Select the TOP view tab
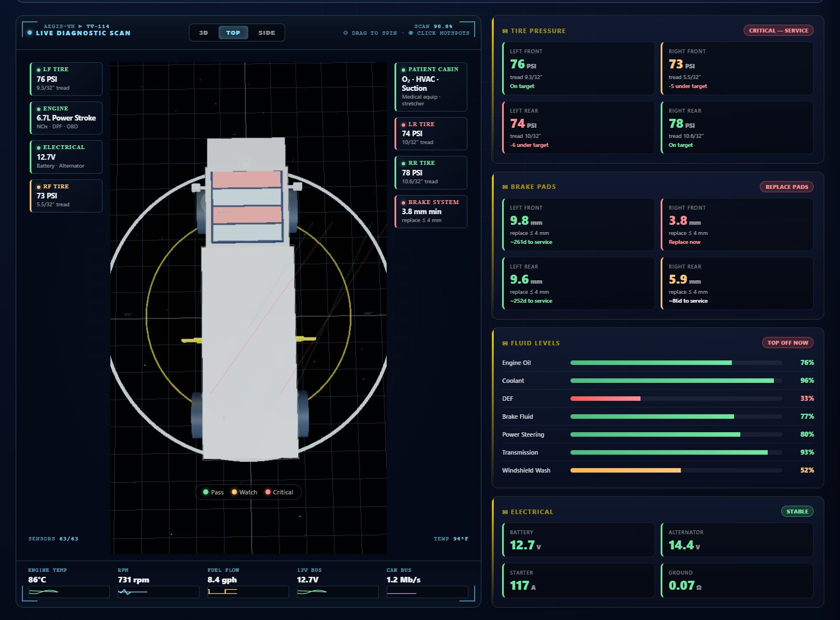The width and height of the screenshot is (840, 620). coord(233,33)
